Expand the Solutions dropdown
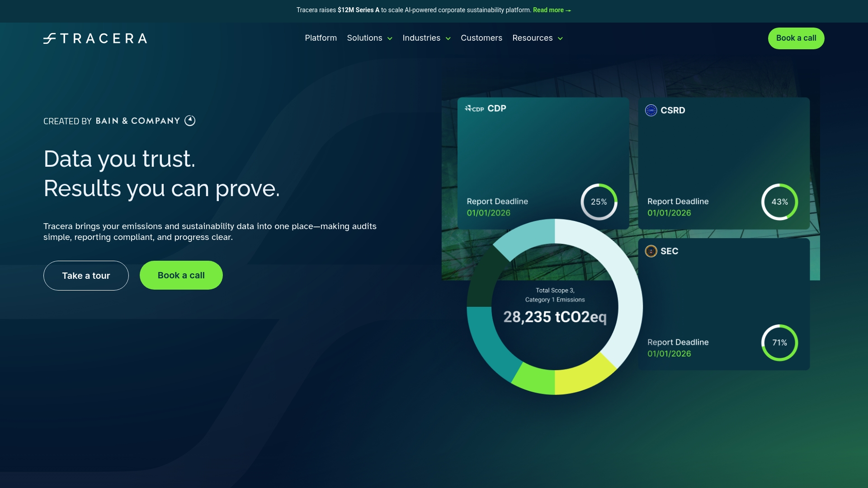 click(369, 38)
